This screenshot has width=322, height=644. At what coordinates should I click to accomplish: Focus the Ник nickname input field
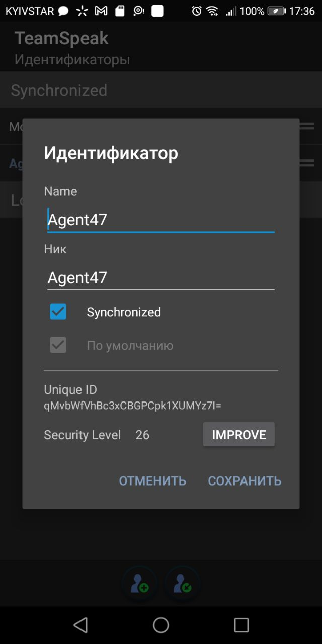click(x=161, y=278)
